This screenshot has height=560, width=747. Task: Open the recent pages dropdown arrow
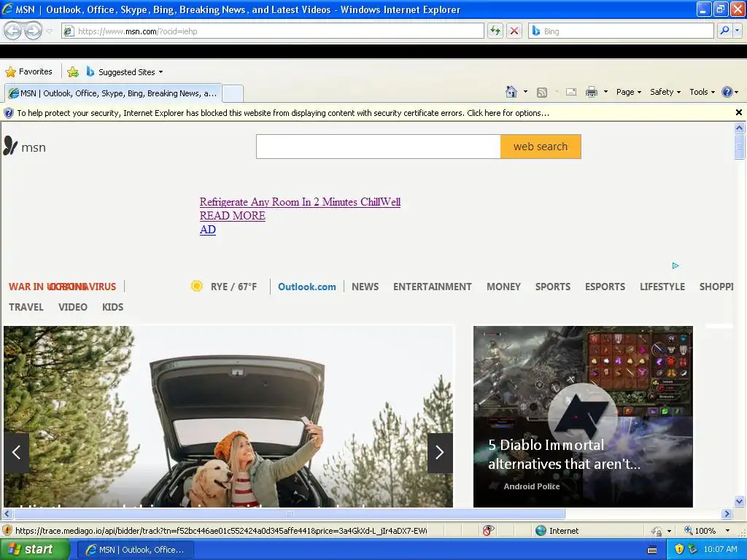point(49,31)
